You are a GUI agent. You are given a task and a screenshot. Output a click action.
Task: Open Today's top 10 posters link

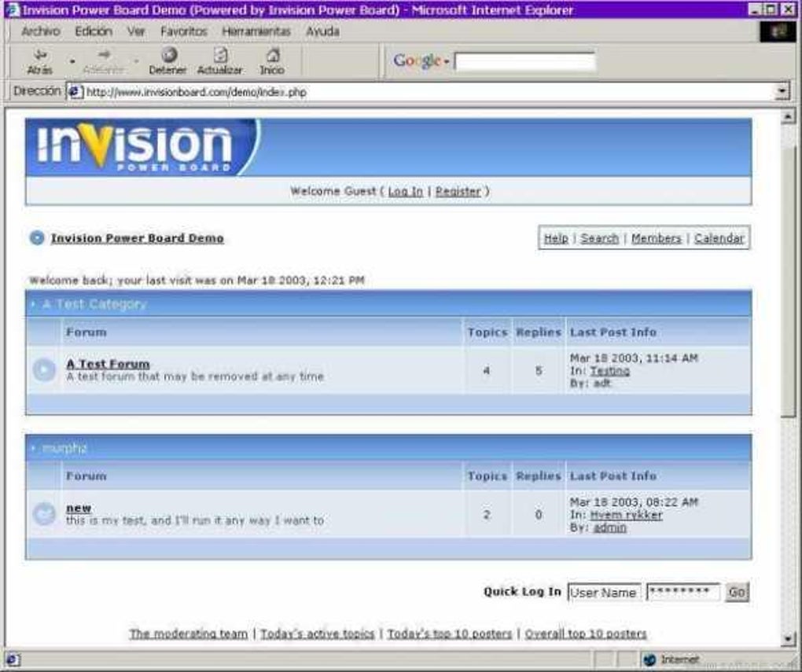coord(450,633)
